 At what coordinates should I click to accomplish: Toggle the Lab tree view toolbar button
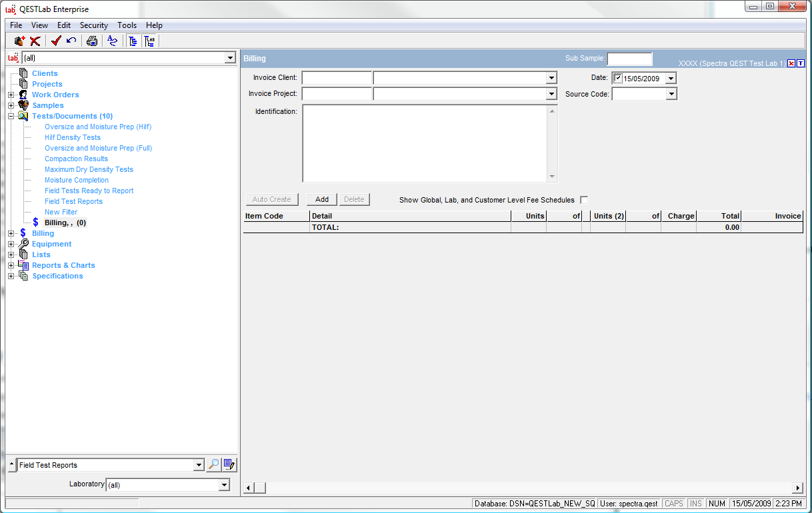tap(149, 41)
